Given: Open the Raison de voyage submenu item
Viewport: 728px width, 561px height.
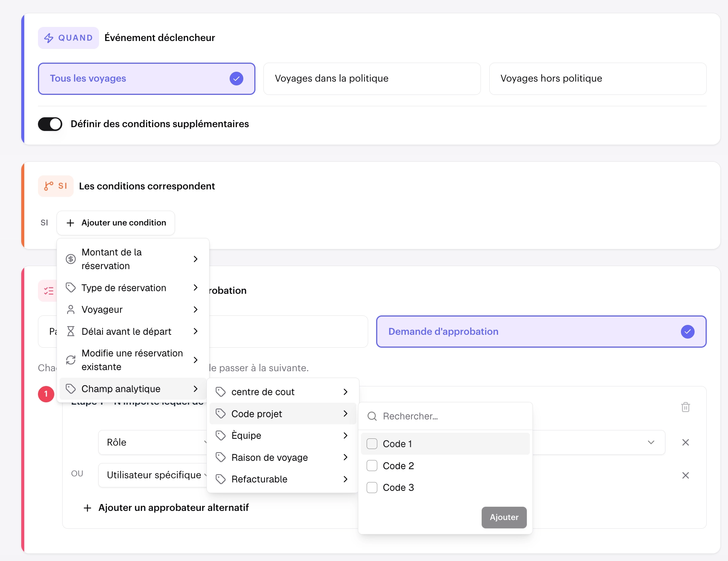Looking at the screenshot, I should click(283, 457).
